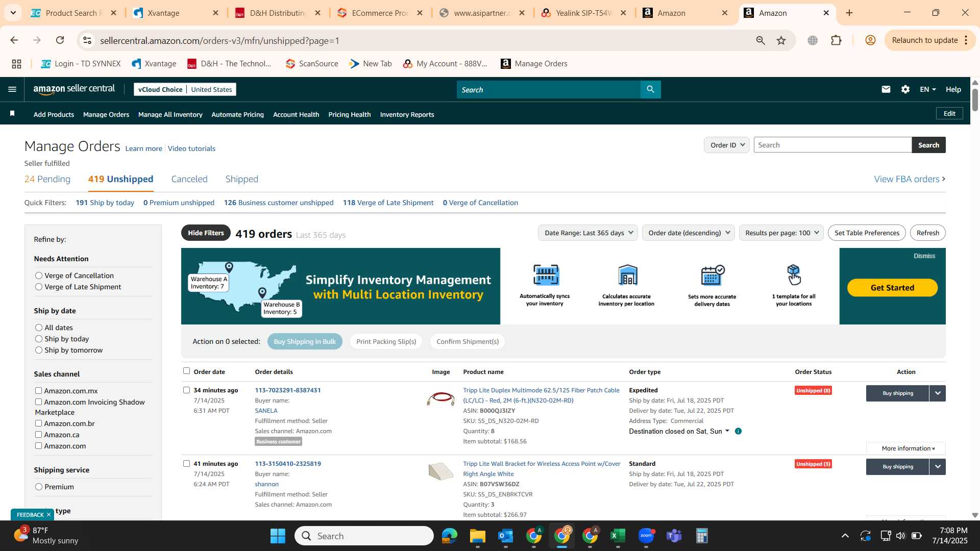Expand Buy shipping arrow for order 113-7023291-8387431
The height and width of the screenshot is (551, 980).
coord(937,393)
